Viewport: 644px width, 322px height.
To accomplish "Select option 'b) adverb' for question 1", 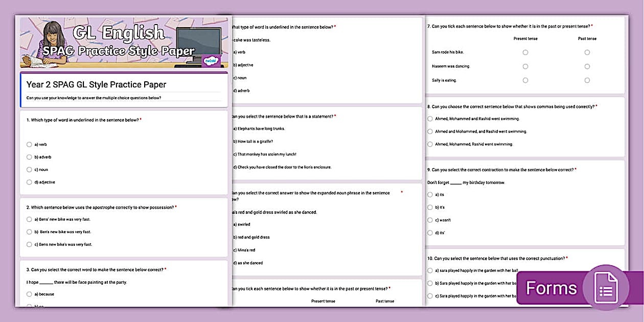I will click(29, 157).
